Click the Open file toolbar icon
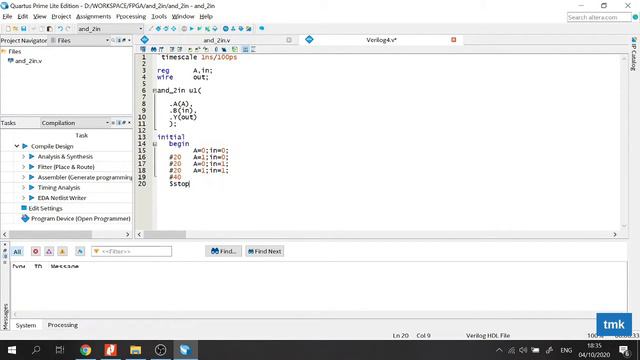This screenshot has width=640, height=360. 16,29
